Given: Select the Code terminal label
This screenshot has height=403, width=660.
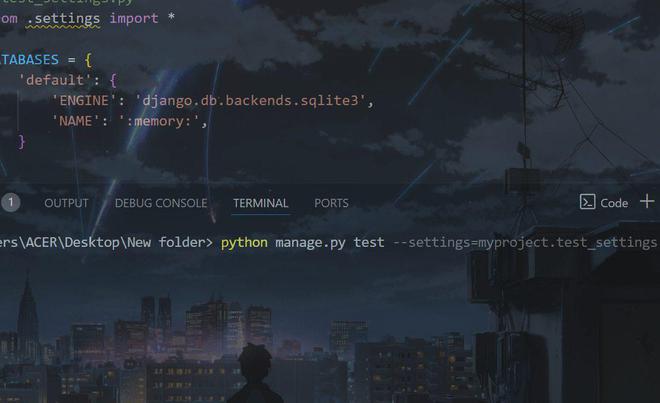Looking at the screenshot, I should tap(614, 203).
